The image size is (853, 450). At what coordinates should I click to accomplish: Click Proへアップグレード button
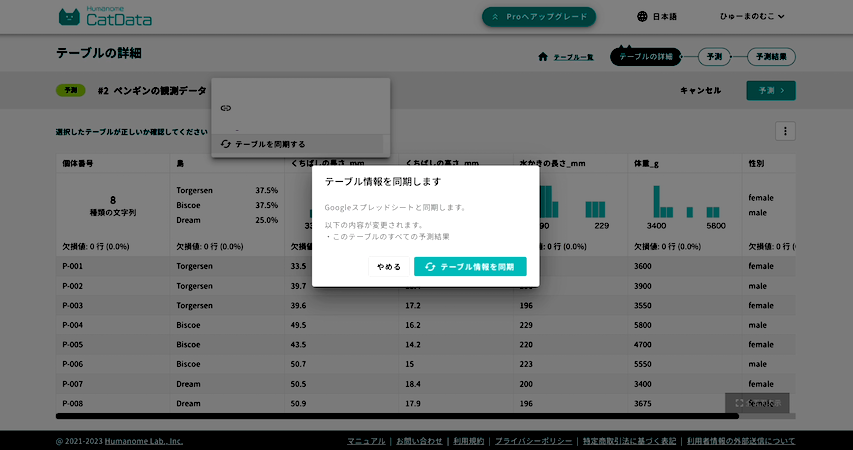click(539, 17)
